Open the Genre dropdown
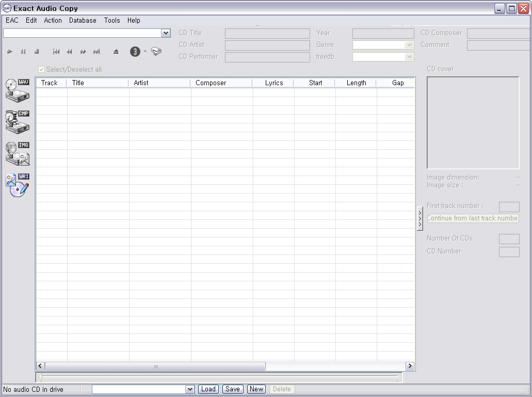 409,45
